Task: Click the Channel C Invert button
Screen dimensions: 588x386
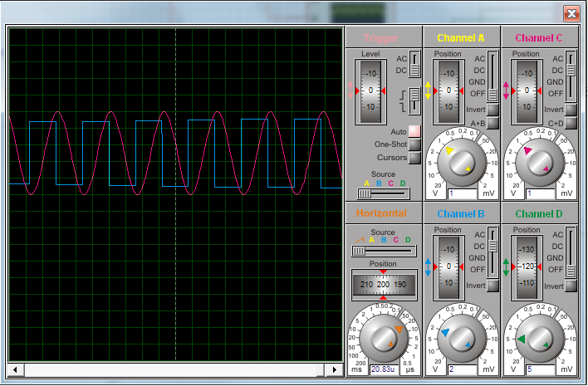Action: point(571,110)
